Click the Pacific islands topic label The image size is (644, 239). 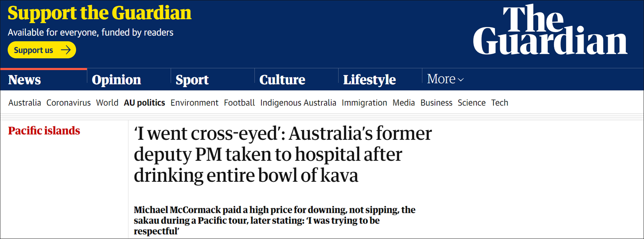pyautogui.click(x=44, y=131)
